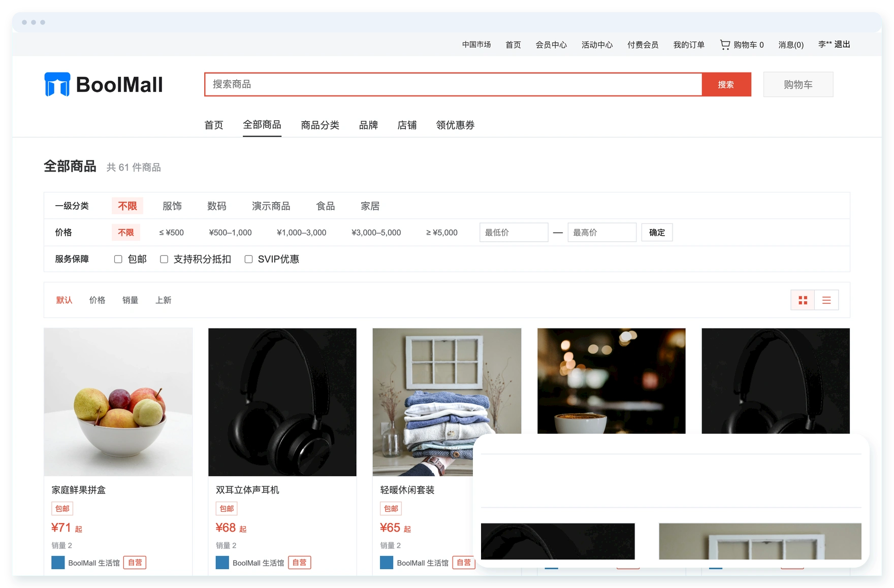The image size is (894, 588).
Task: Click the gray 购物车 button
Action: point(798,84)
